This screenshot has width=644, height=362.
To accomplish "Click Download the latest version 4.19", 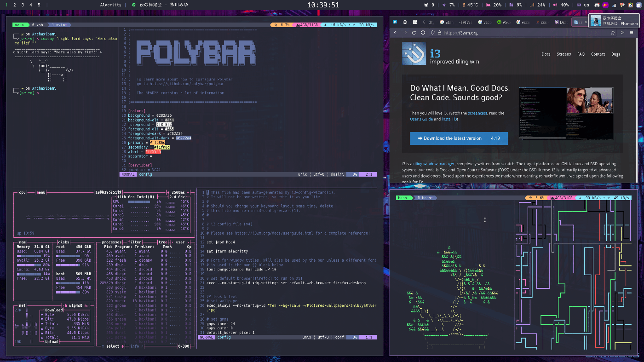I will click(x=459, y=138).
